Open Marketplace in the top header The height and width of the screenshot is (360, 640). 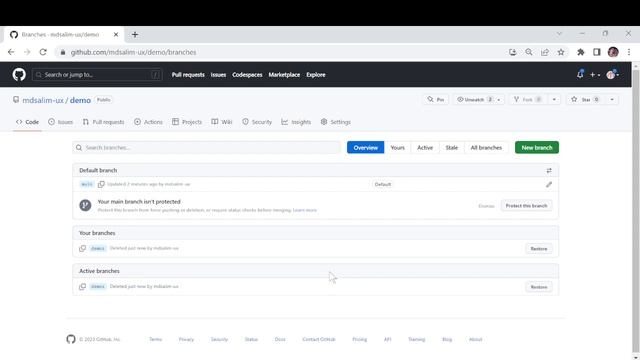tap(284, 75)
